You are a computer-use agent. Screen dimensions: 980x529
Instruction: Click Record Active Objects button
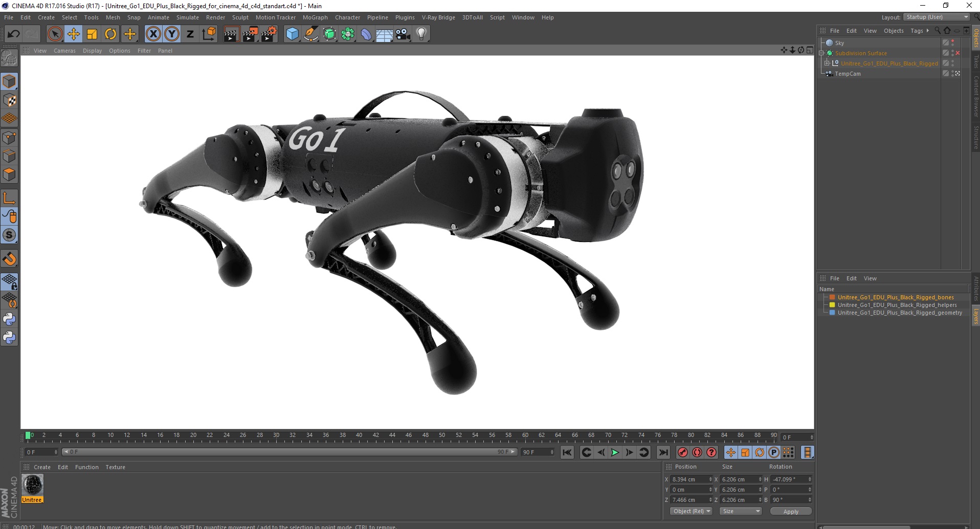[682, 452]
